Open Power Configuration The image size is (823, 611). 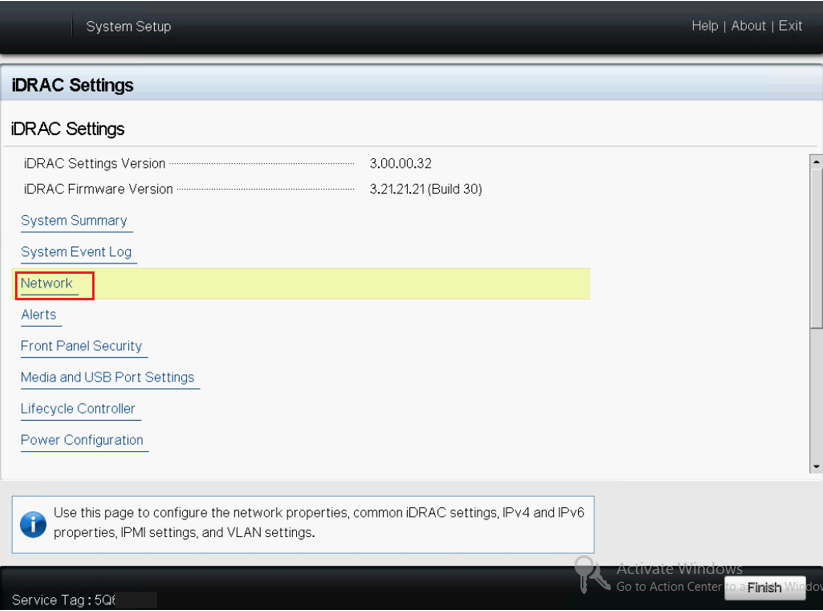82,440
